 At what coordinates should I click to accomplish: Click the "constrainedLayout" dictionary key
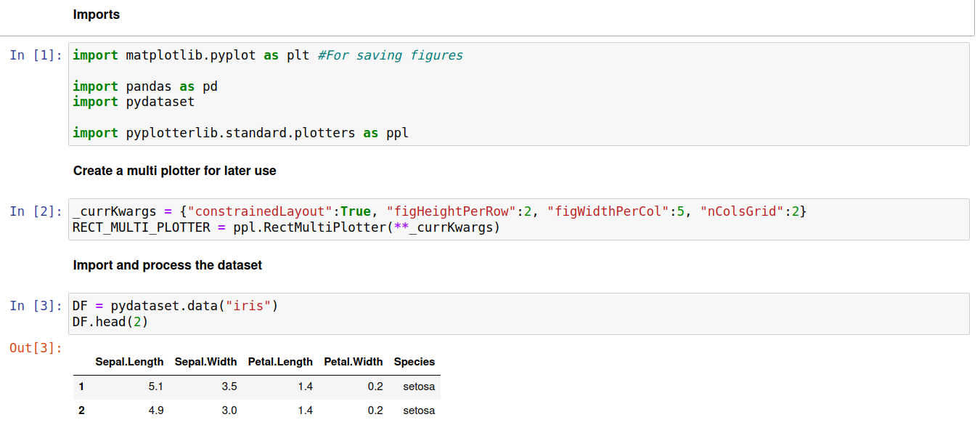click(264, 211)
